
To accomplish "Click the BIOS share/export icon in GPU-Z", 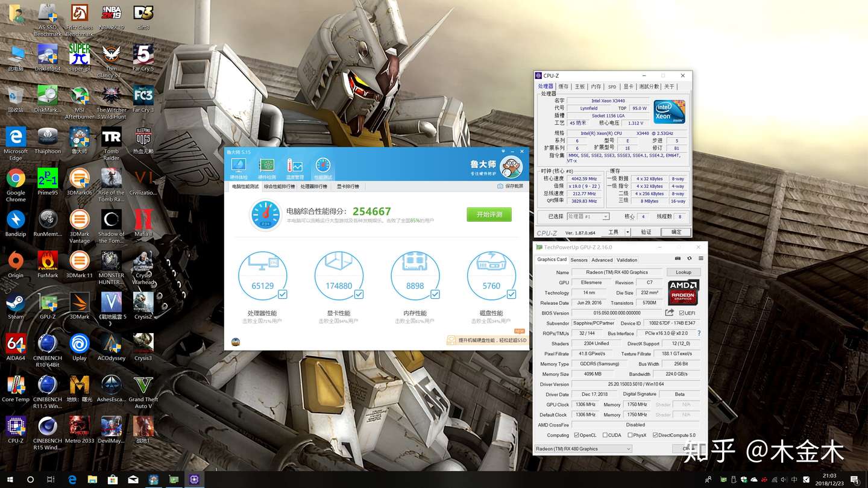I will pos(669,313).
